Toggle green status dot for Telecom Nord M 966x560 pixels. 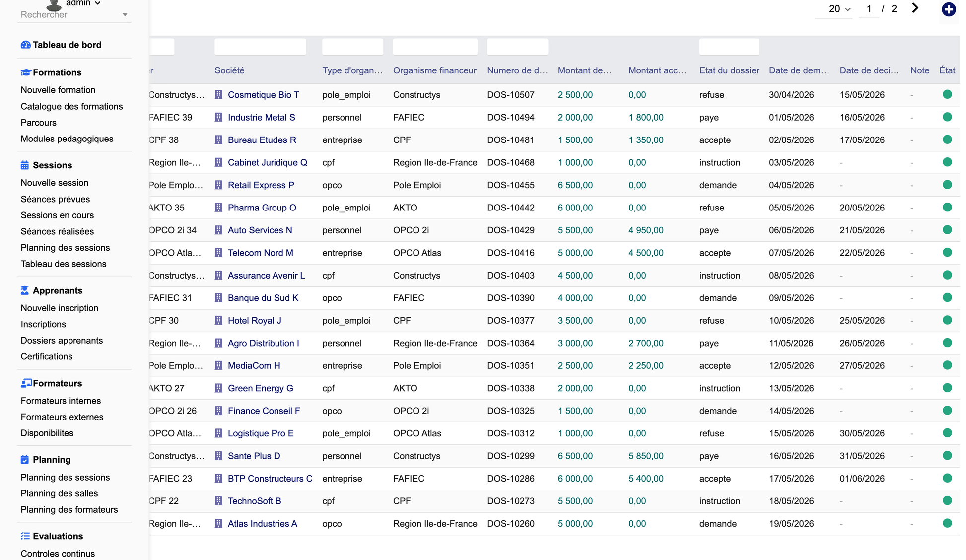(x=947, y=252)
